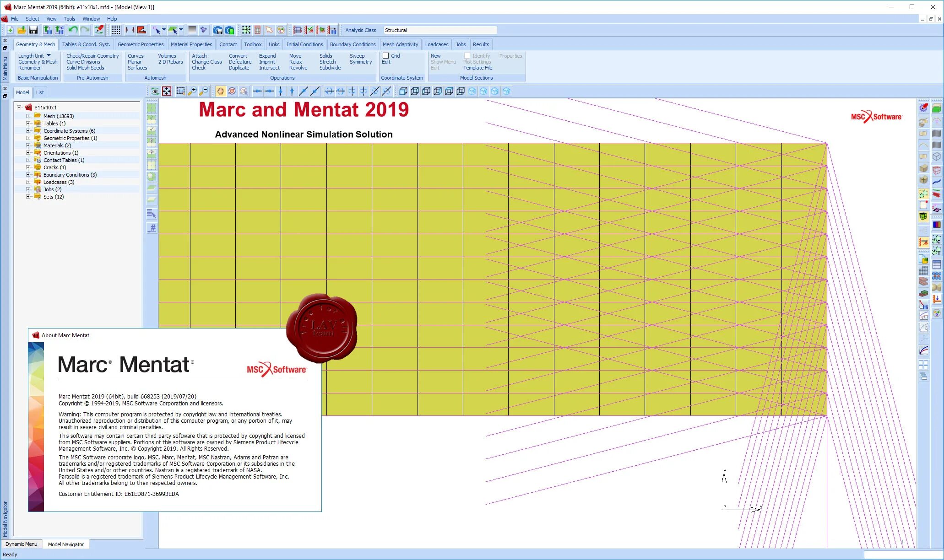Open the Tools menu
The height and width of the screenshot is (560, 944).
click(x=69, y=19)
